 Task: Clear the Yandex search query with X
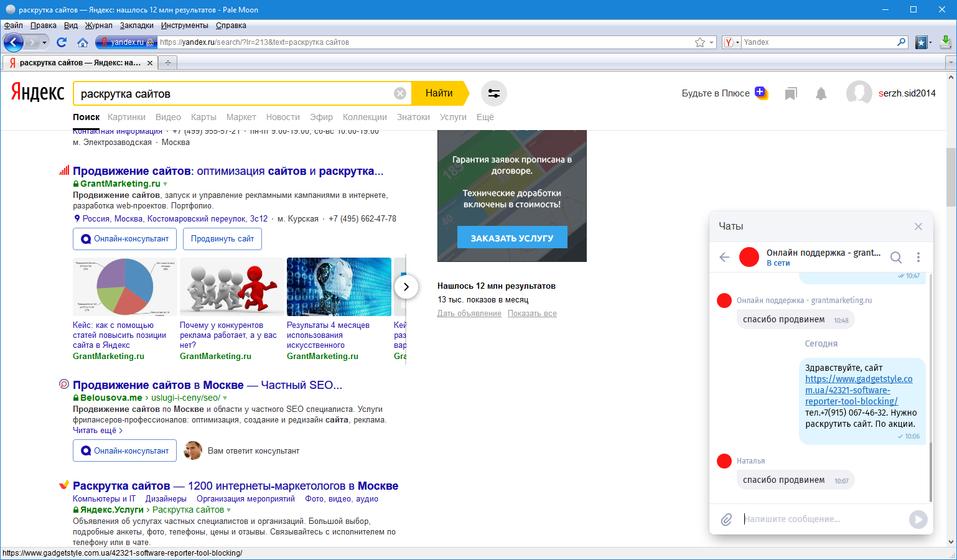[x=400, y=93]
